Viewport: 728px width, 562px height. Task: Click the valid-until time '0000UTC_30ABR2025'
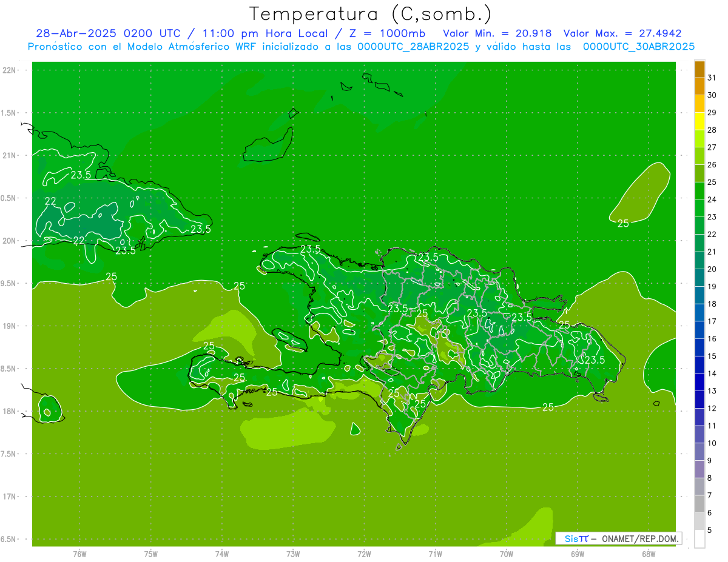(638, 47)
